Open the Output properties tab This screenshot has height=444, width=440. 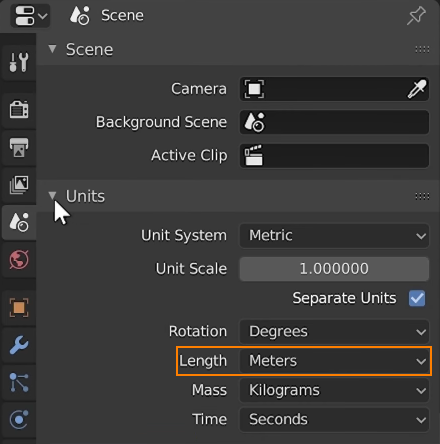(x=19, y=147)
